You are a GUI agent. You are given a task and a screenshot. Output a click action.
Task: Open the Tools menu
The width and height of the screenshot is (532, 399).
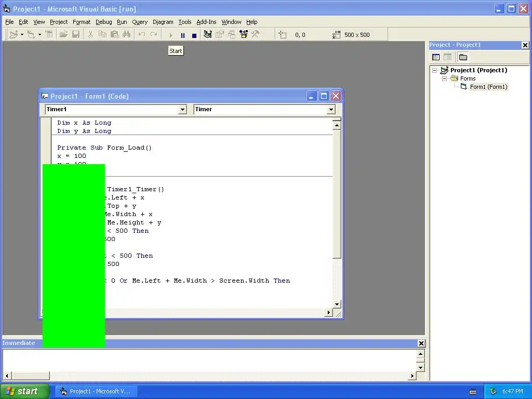185,22
